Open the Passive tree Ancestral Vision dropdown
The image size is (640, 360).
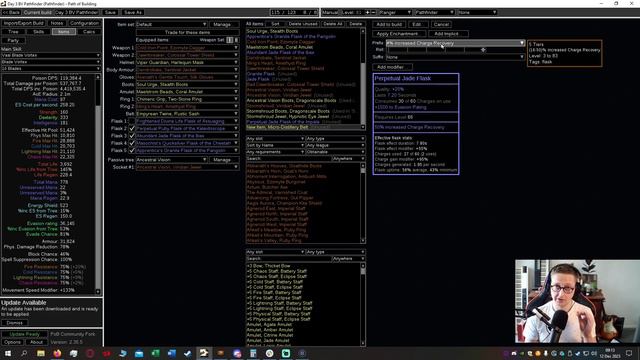(171, 160)
